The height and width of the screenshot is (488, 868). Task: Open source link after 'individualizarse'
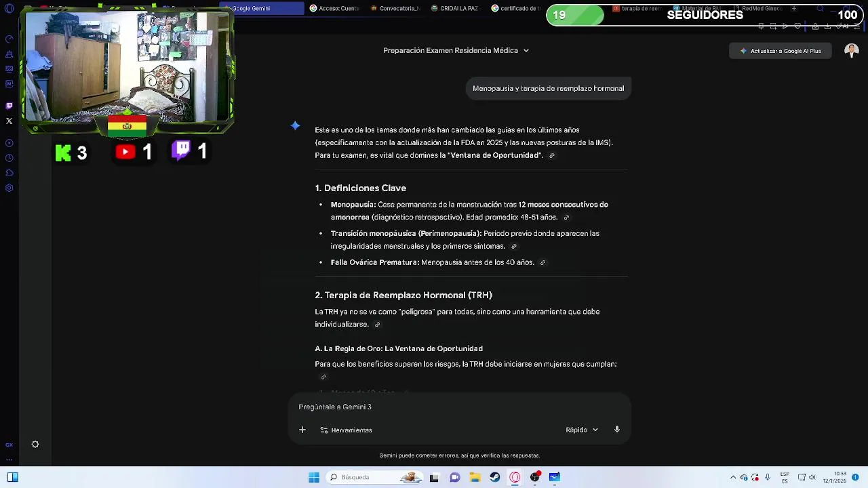(377, 325)
